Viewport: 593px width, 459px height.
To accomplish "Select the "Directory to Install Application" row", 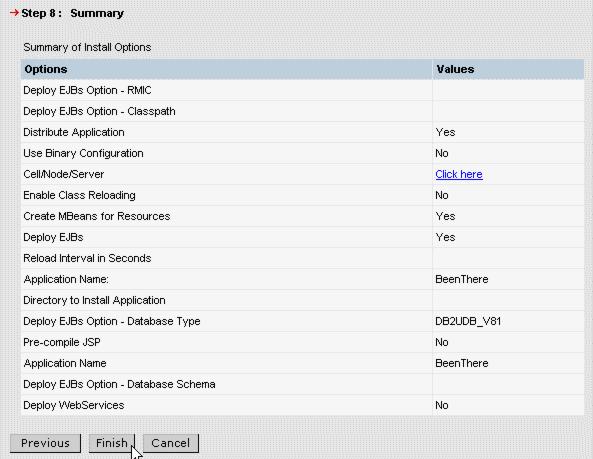I will [302, 300].
